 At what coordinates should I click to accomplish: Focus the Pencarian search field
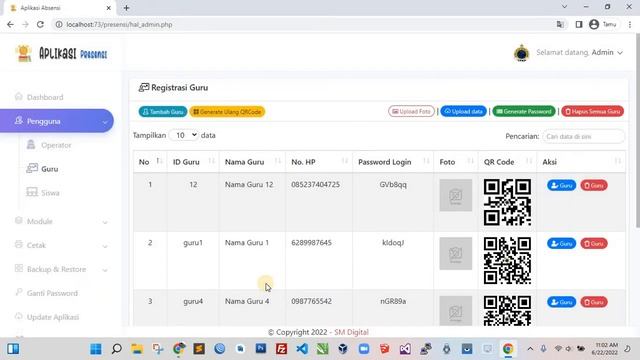pos(583,136)
